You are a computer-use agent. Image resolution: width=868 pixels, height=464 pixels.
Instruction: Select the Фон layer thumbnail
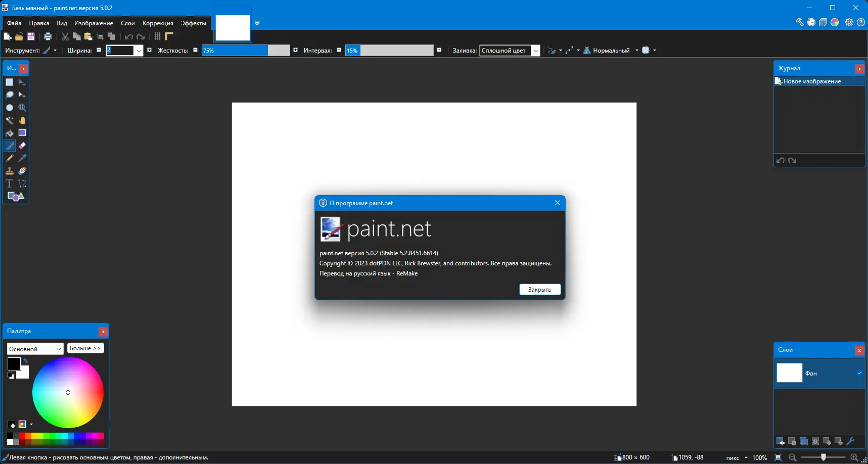789,373
